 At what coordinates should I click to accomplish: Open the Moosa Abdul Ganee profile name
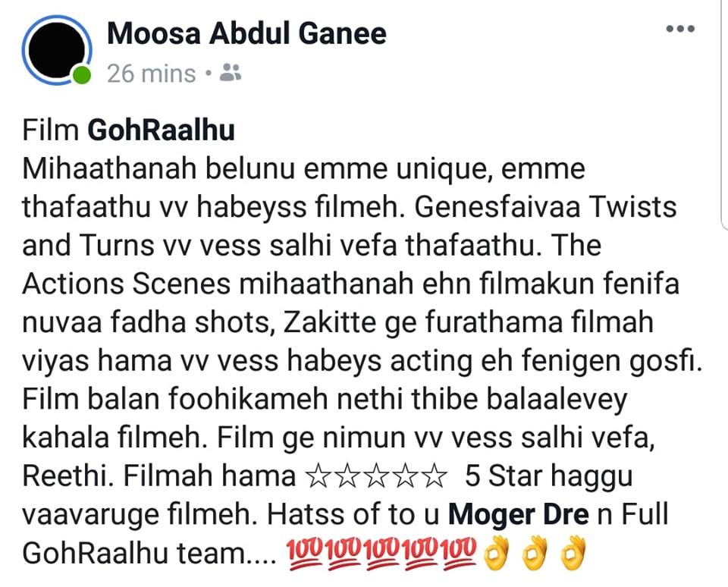pyautogui.click(x=246, y=33)
